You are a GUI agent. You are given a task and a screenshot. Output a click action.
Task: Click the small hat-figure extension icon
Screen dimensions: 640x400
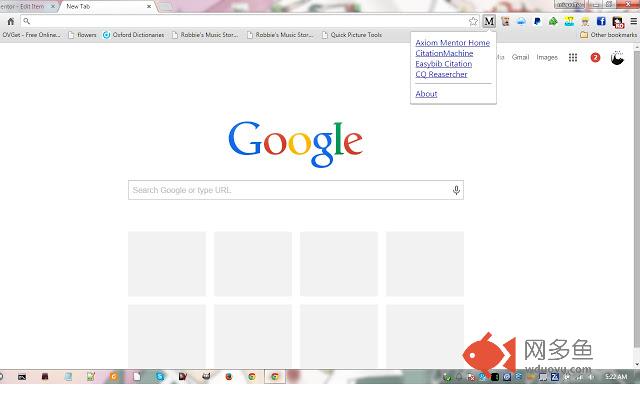585,21
